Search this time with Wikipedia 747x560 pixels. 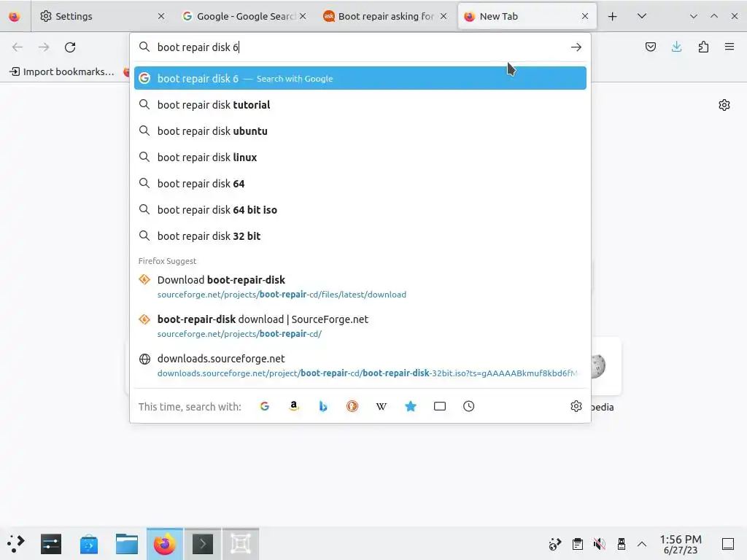click(x=381, y=406)
